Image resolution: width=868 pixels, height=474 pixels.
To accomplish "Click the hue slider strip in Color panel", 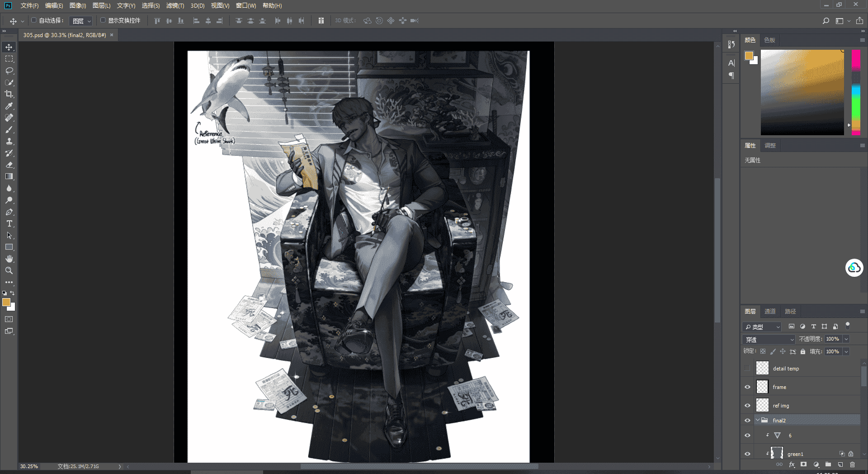I will click(x=856, y=92).
